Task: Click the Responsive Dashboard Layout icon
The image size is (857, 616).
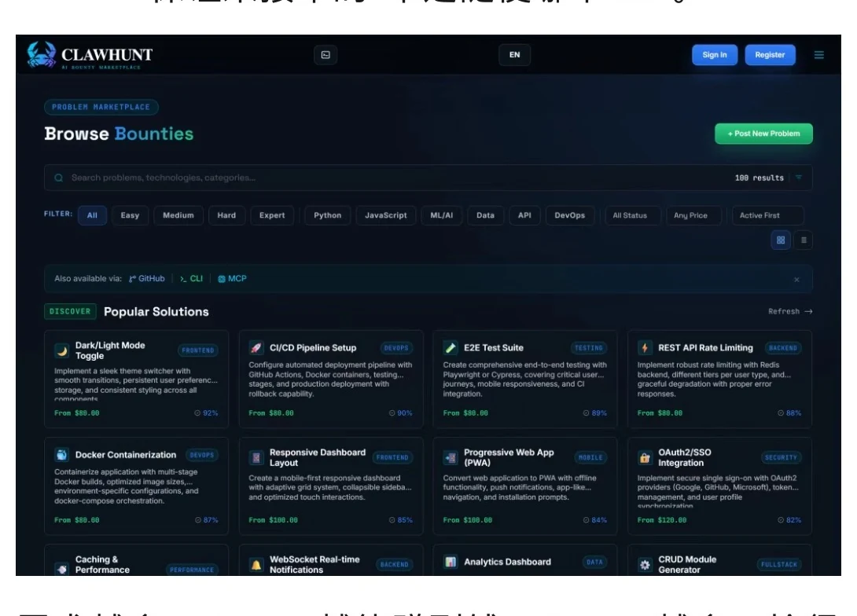Action: click(x=256, y=457)
